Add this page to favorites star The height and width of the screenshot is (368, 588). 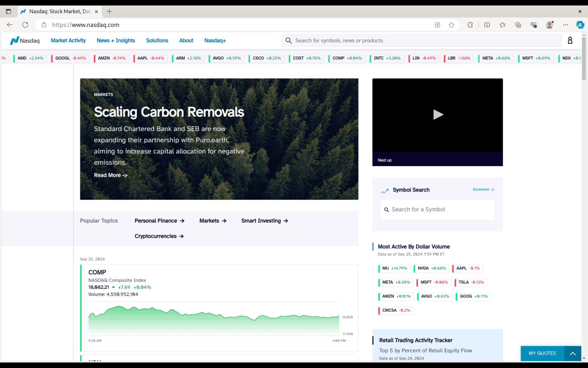click(452, 25)
